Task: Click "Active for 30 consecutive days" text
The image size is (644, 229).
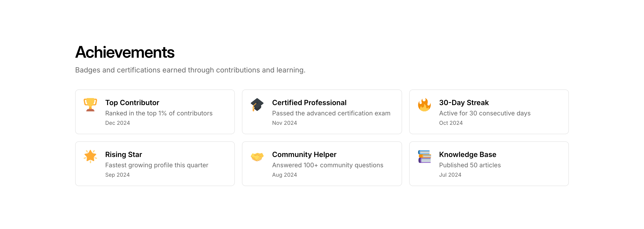Action: 485,113
